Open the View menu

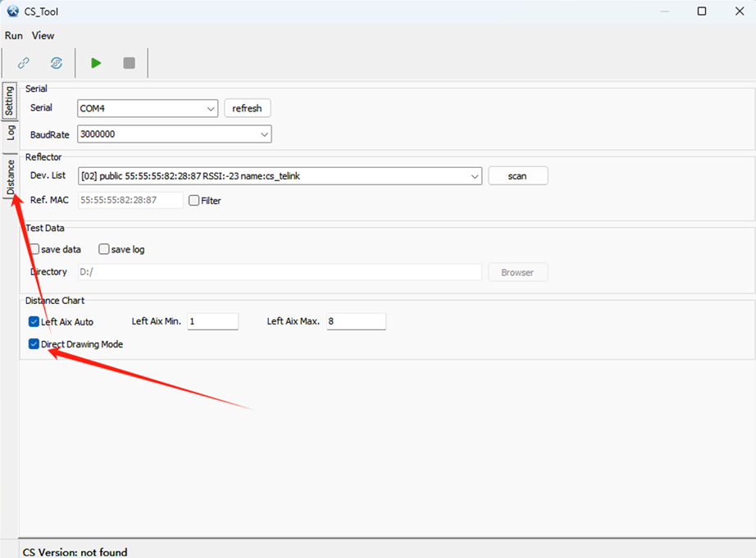(x=43, y=35)
